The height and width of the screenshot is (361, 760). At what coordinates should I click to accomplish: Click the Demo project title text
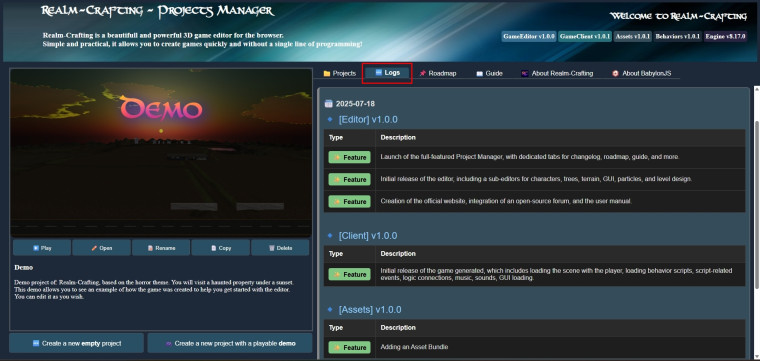pyautogui.click(x=24, y=267)
